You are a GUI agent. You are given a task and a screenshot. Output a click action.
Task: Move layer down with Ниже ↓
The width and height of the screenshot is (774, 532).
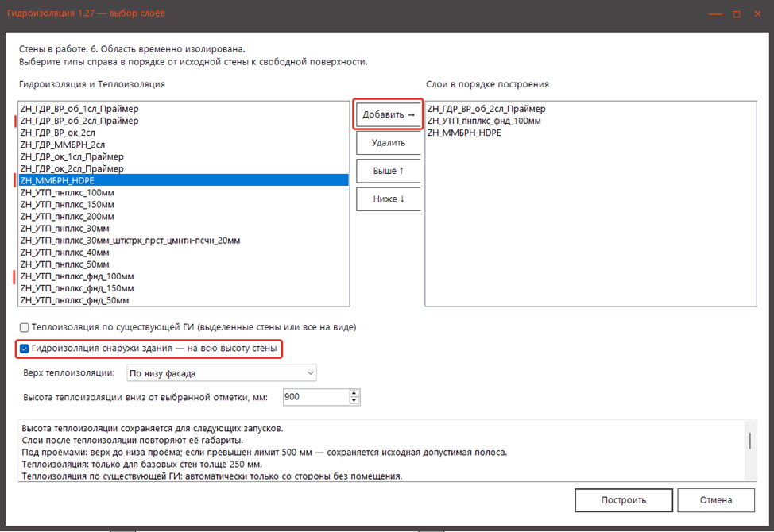(388, 199)
